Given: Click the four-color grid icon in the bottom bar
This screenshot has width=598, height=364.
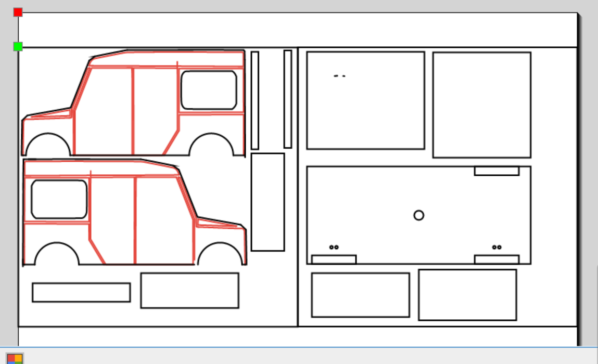Looking at the screenshot, I should (15, 359).
